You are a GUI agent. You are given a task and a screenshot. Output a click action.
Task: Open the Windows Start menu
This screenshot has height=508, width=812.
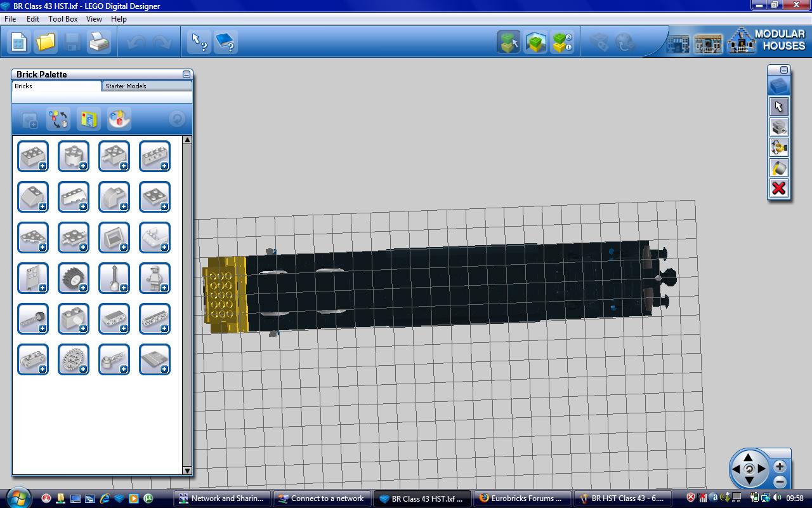click(17, 497)
